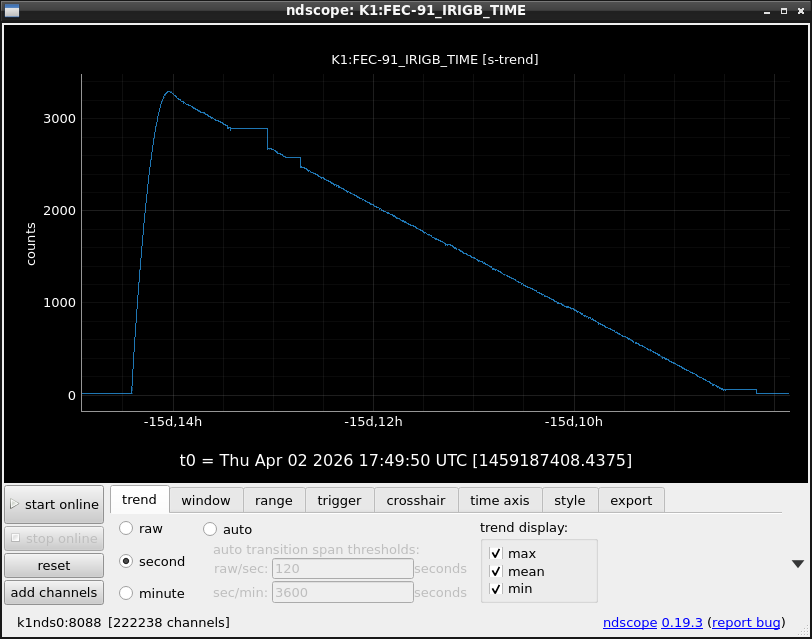This screenshot has width=812, height=639.
Task: Click the add channels button
Action: pyautogui.click(x=54, y=592)
